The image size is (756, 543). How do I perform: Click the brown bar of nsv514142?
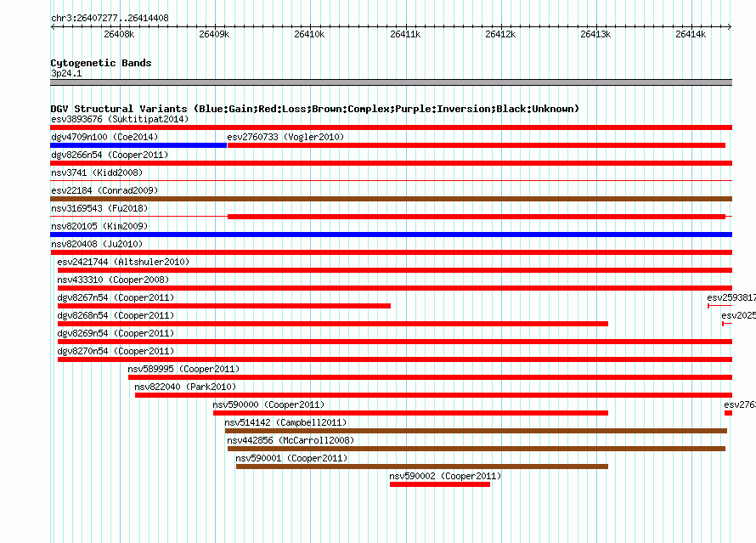[x=476, y=431]
